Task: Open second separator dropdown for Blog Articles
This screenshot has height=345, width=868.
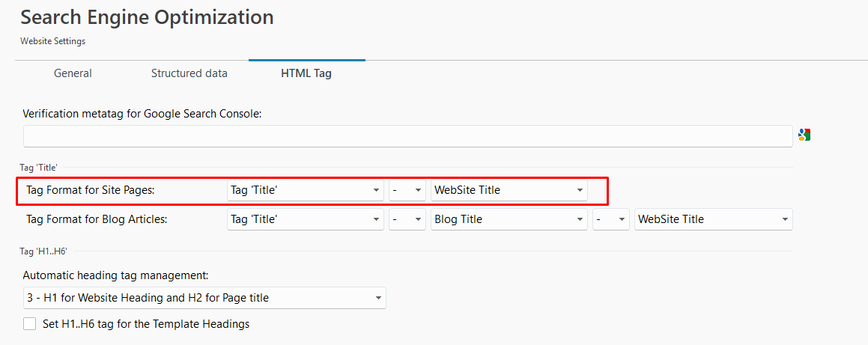Action: (611, 219)
